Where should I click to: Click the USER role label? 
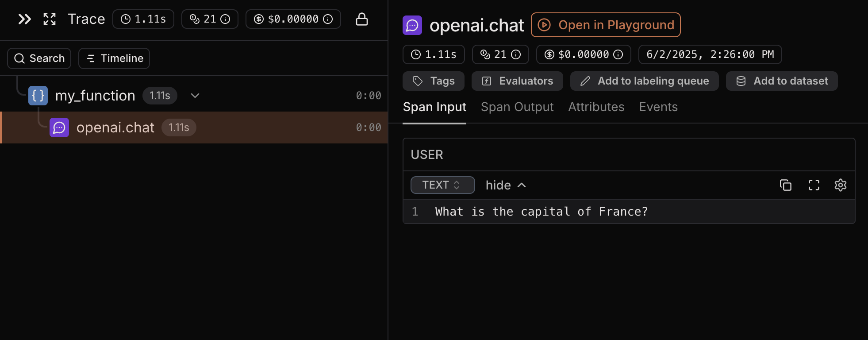(427, 155)
